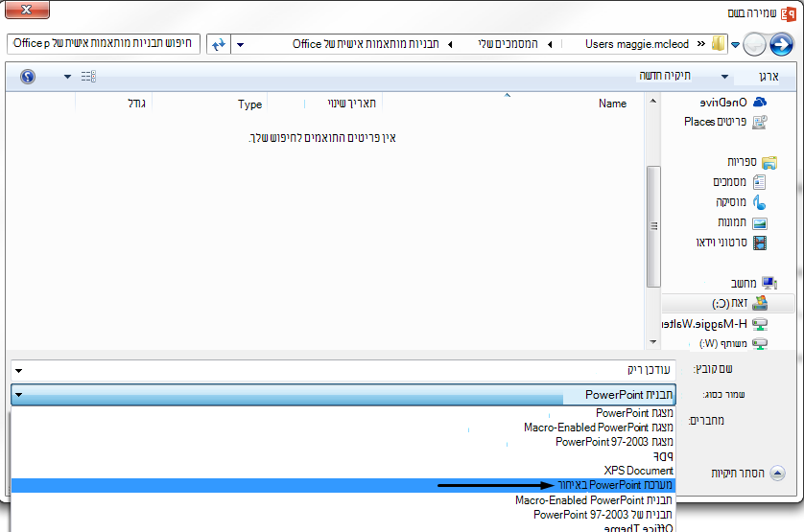Open the help question mark icon
The height and width of the screenshot is (532, 804).
click(x=28, y=77)
